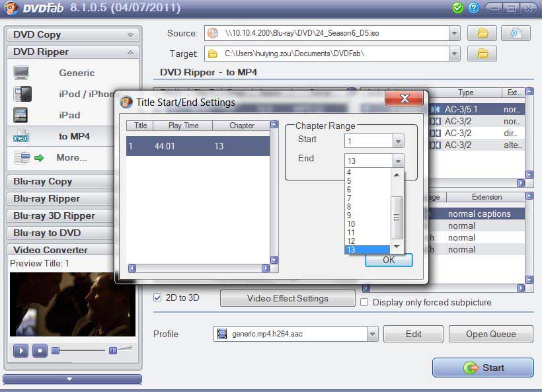Browse for source folder icon button
Image resolution: width=542 pixels, height=392 pixels.
483,33
